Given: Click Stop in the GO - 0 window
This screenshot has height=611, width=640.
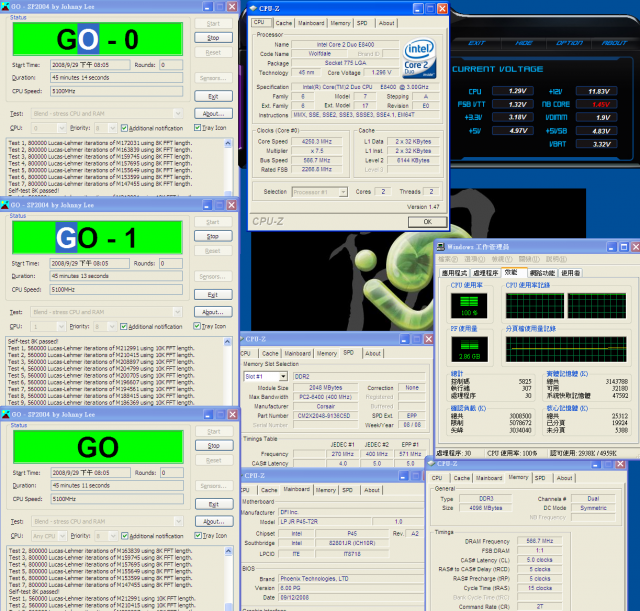Looking at the screenshot, I should [x=213, y=38].
